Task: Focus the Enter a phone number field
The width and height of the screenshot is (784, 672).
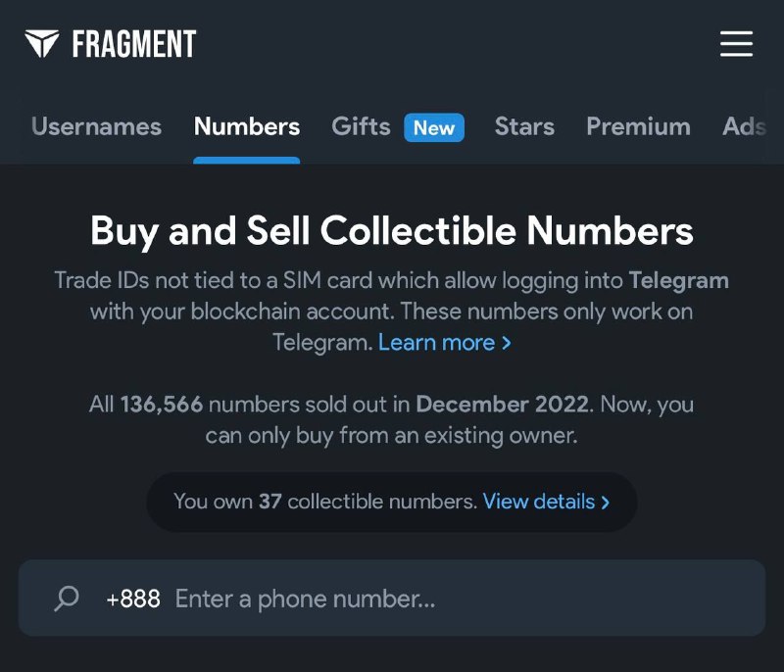Action: coord(392,599)
